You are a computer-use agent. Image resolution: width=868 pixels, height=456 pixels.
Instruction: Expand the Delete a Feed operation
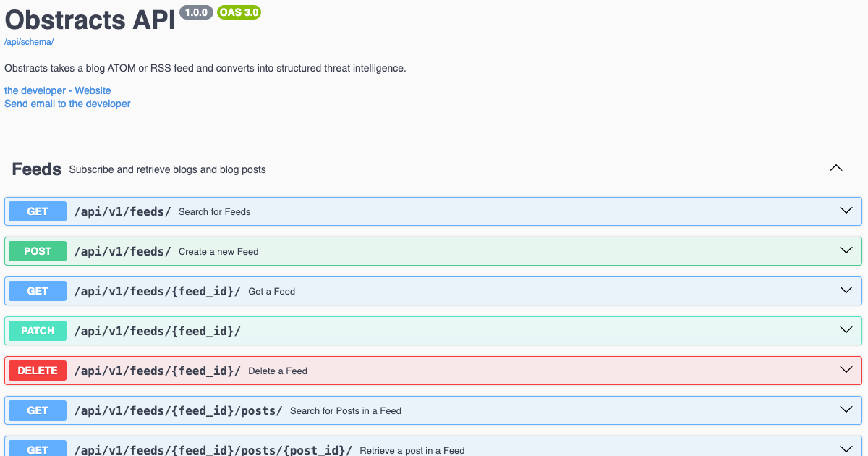(846, 370)
